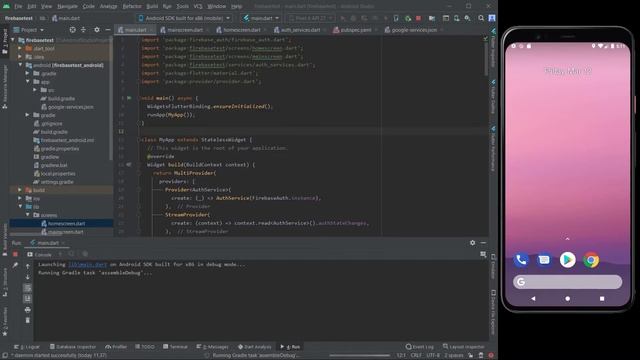Collapse the app folder in project tree
640x360 pixels.
pos(28,82)
